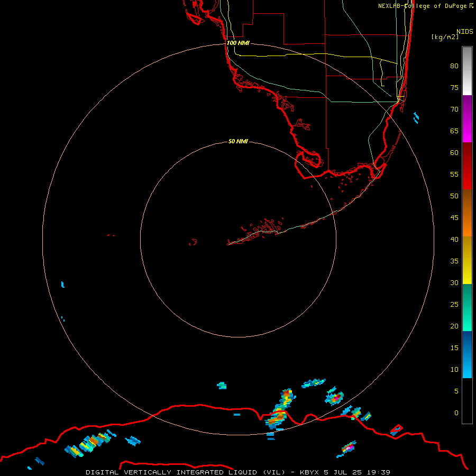Click the scale value 10
Image resolution: width=476 pixels, height=476 pixels.
pos(454,370)
